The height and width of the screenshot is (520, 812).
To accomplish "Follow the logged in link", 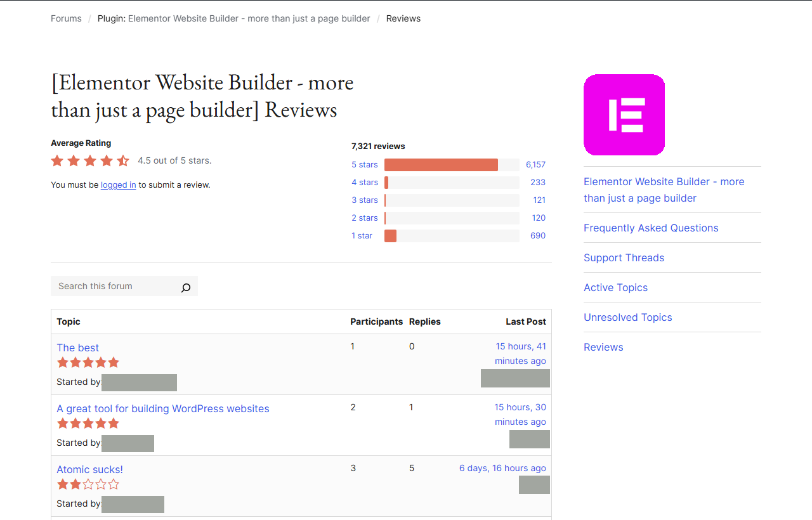I will click(119, 185).
